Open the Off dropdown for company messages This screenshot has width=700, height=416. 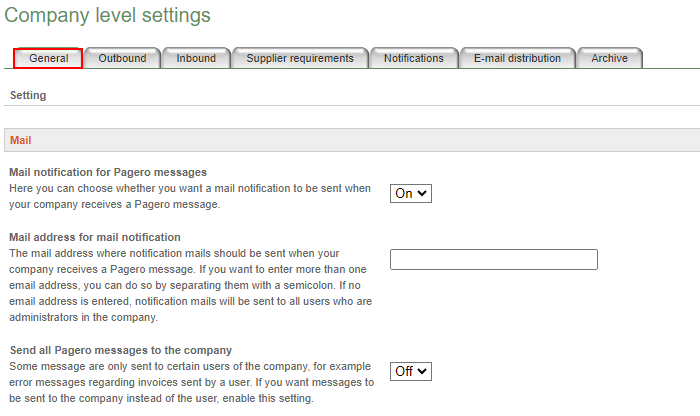[x=411, y=371]
